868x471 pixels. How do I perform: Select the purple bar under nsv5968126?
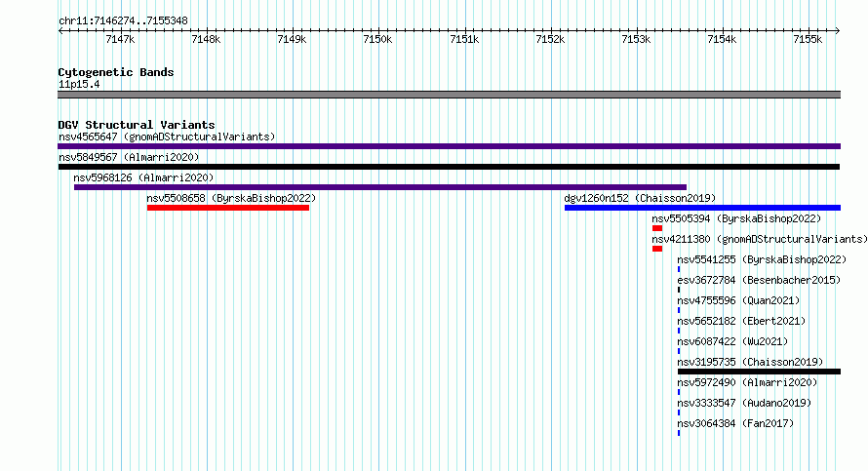click(x=380, y=187)
